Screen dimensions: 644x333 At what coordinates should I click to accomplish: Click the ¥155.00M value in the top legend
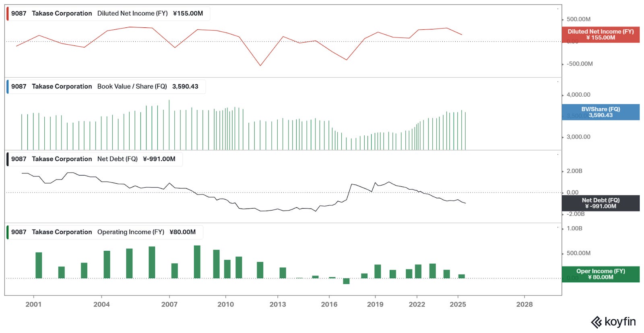[x=188, y=13]
